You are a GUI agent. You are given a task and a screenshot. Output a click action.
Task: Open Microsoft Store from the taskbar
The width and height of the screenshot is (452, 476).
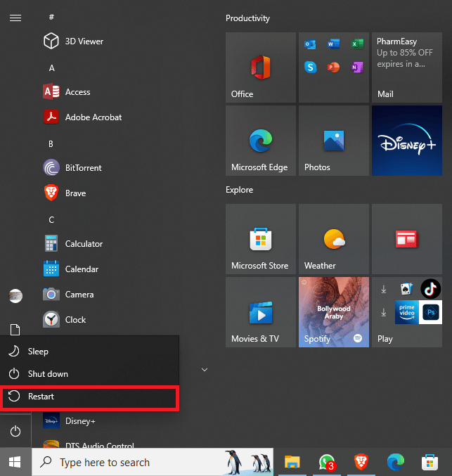pos(430,462)
